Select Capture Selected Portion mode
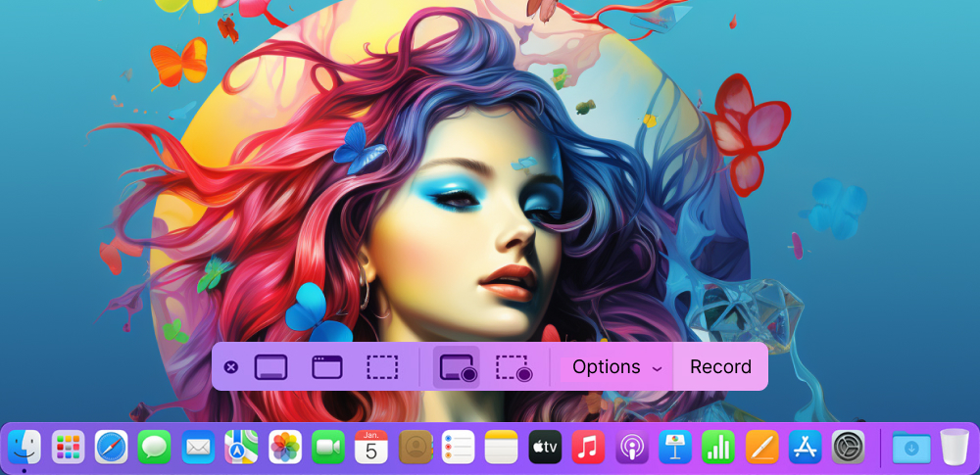Image resolution: width=980 pixels, height=475 pixels. [x=382, y=367]
